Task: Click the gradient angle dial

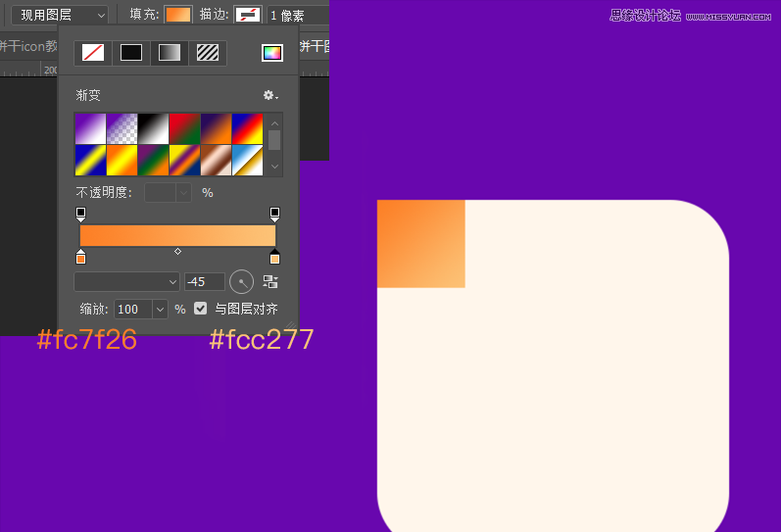Action: coord(242,282)
